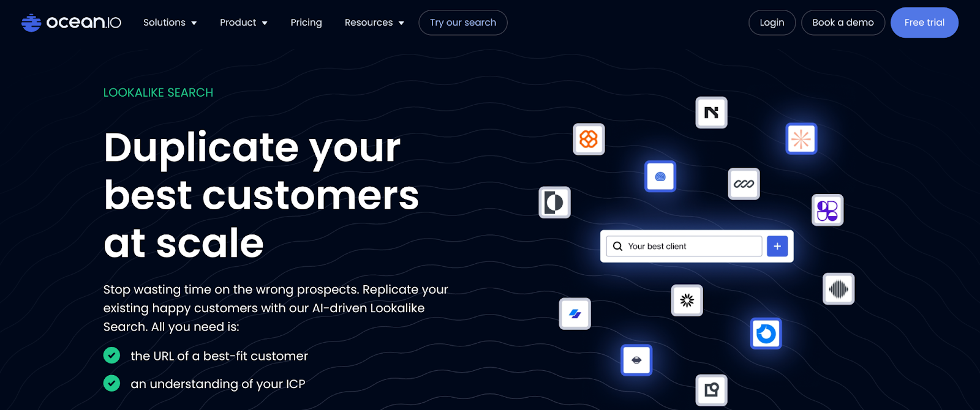
Task: Click the blue ring logo tile
Action: (766, 334)
